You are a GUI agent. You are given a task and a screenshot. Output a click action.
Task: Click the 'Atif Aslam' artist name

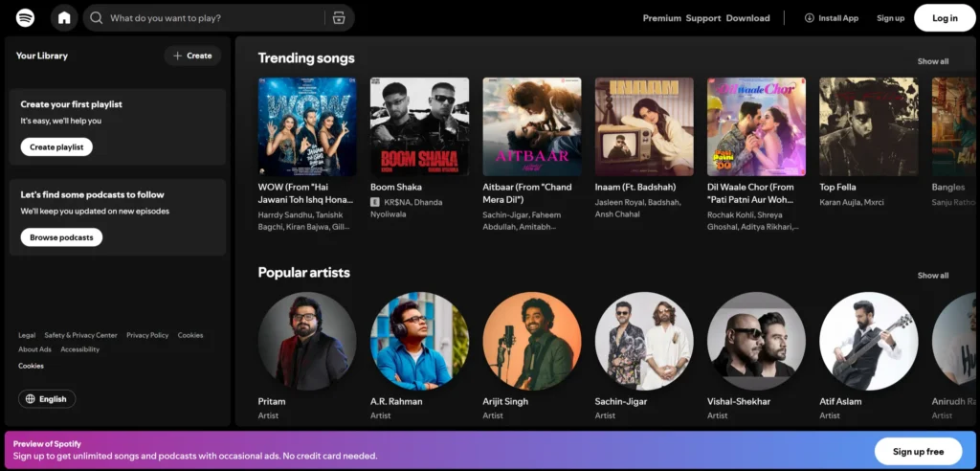point(840,401)
